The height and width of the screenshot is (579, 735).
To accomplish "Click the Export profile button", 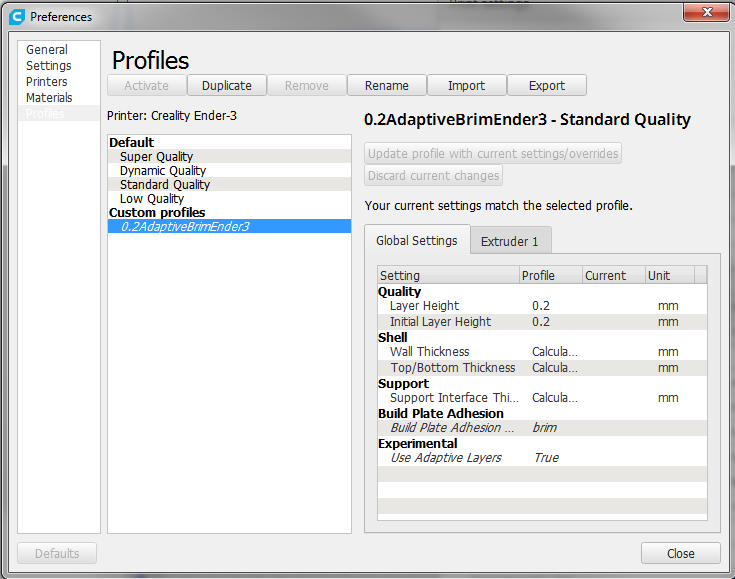I will point(546,86).
